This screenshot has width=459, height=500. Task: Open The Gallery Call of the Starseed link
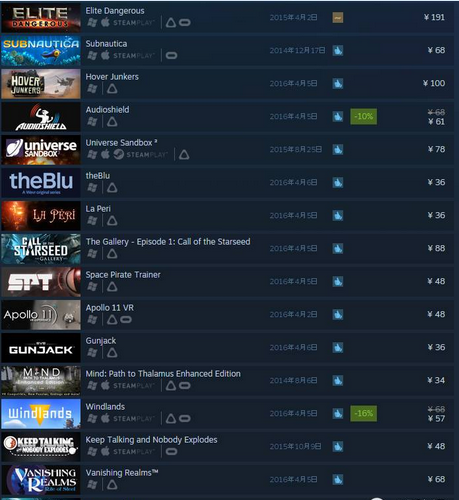pyautogui.click(x=168, y=242)
